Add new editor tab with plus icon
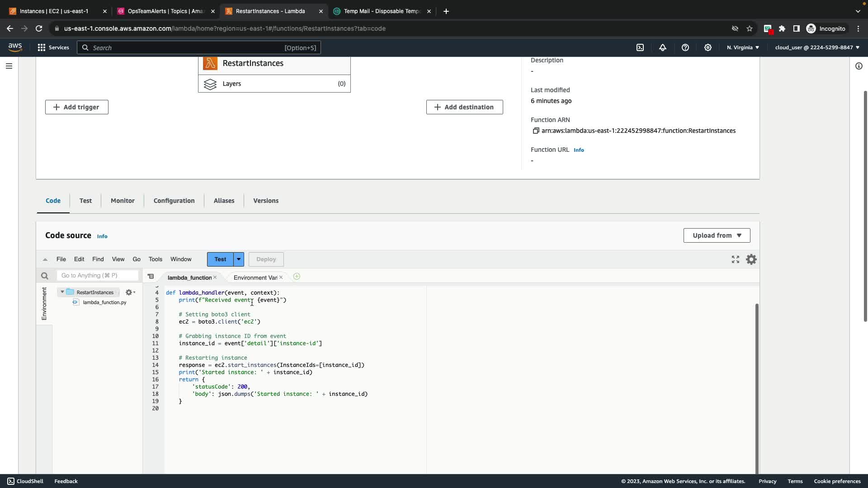 (297, 277)
